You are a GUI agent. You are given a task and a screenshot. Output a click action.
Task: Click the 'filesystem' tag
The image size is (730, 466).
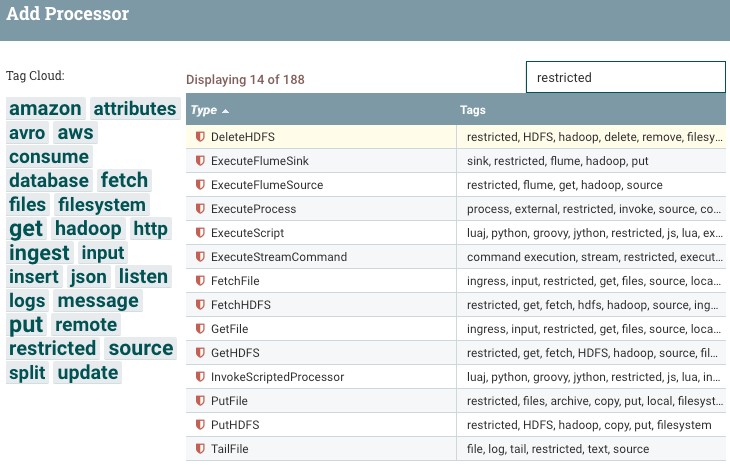pyautogui.click(x=102, y=205)
